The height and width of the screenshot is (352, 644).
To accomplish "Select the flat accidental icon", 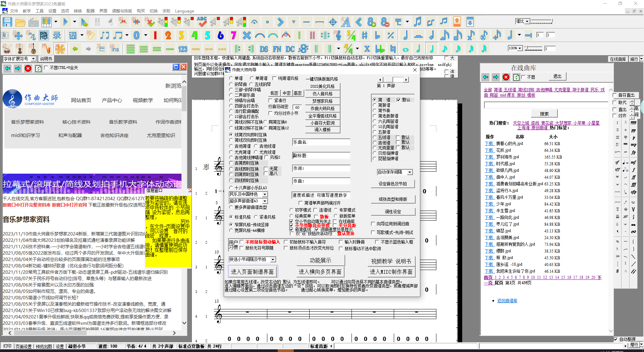I will 378,35.
